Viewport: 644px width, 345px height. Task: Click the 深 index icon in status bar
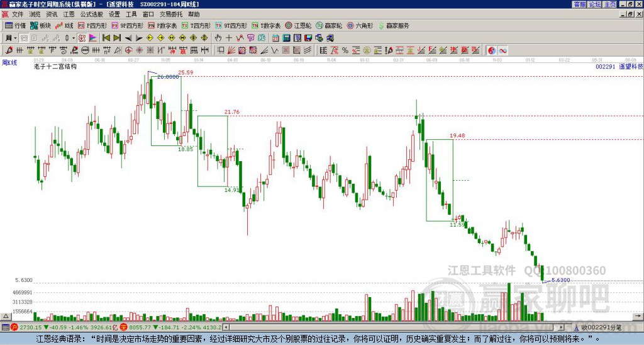click(x=124, y=327)
